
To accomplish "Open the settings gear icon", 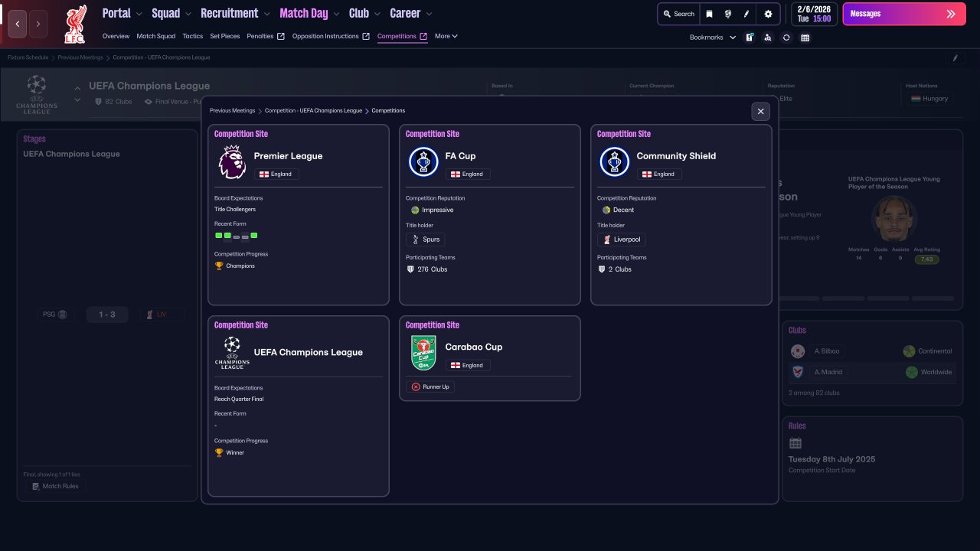I will click(768, 14).
